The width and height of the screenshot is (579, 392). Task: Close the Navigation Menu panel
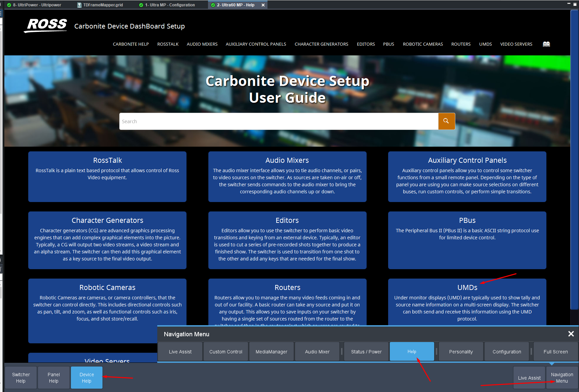click(x=571, y=334)
